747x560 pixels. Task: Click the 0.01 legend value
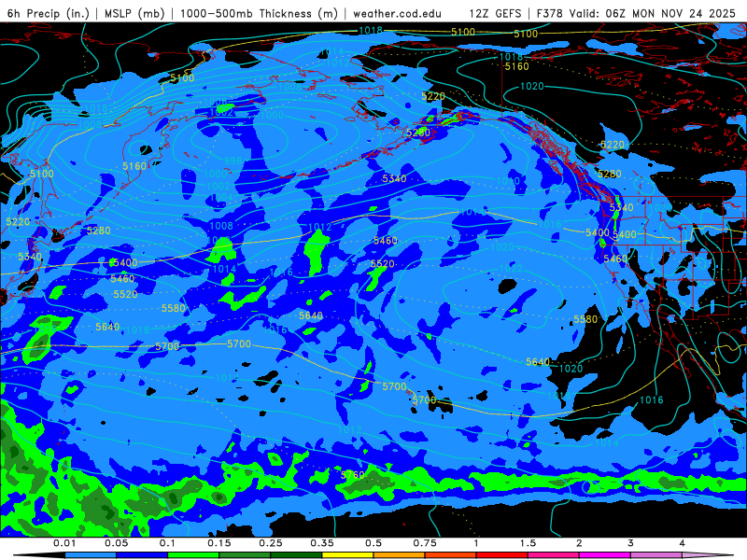(64, 543)
